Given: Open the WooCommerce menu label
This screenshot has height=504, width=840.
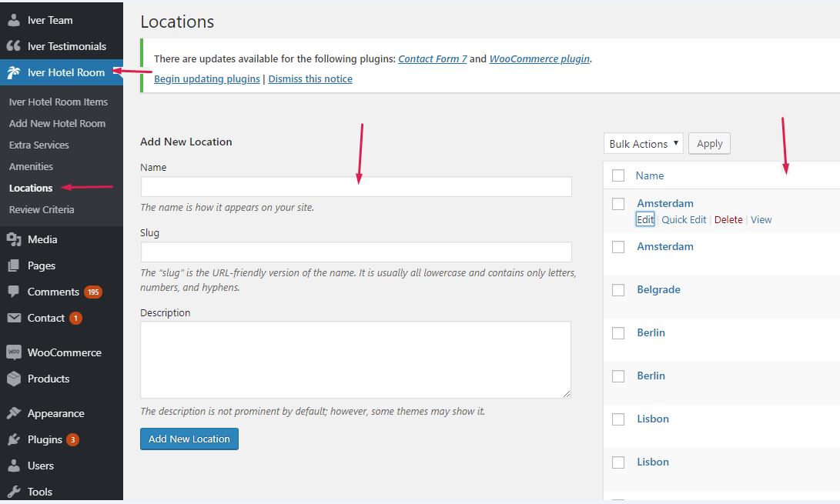Looking at the screenshot, I should (64, 352).
